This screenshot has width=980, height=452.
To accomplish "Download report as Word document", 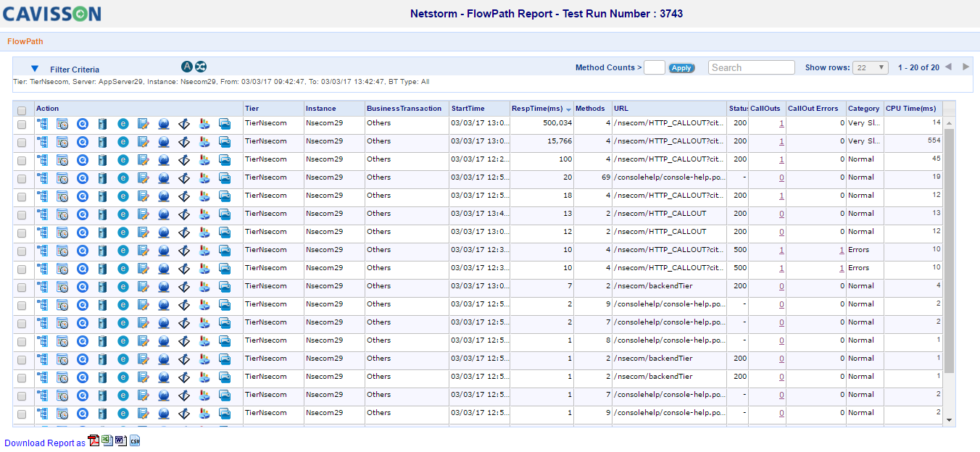I will 121,440.
